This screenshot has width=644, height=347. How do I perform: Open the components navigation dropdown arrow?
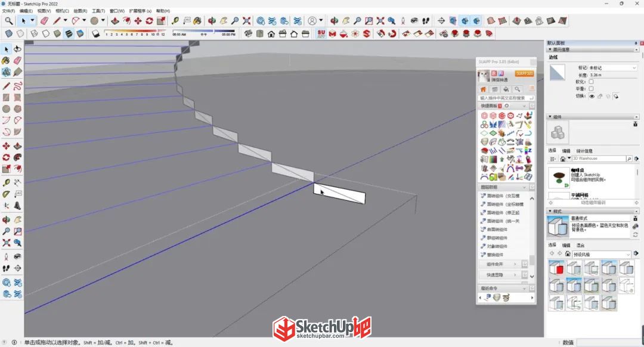tap(569, 159)
